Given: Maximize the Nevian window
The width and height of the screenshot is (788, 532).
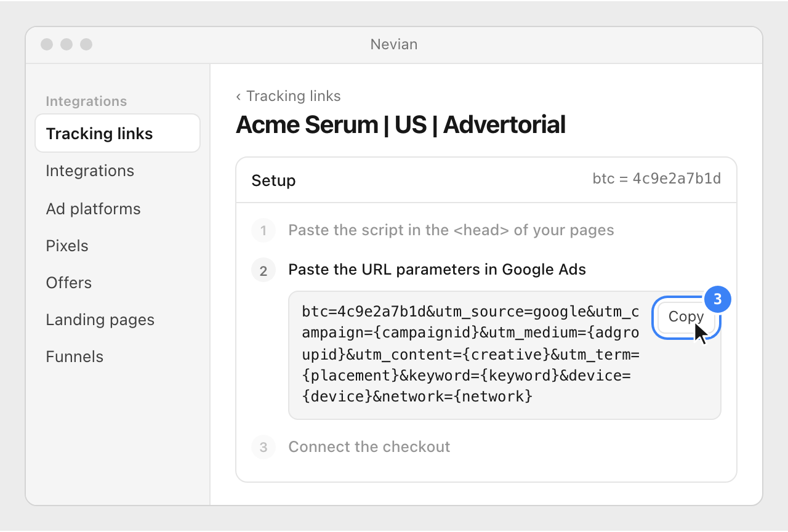Looking at the screenshot, I should click(x=86, y=44).
